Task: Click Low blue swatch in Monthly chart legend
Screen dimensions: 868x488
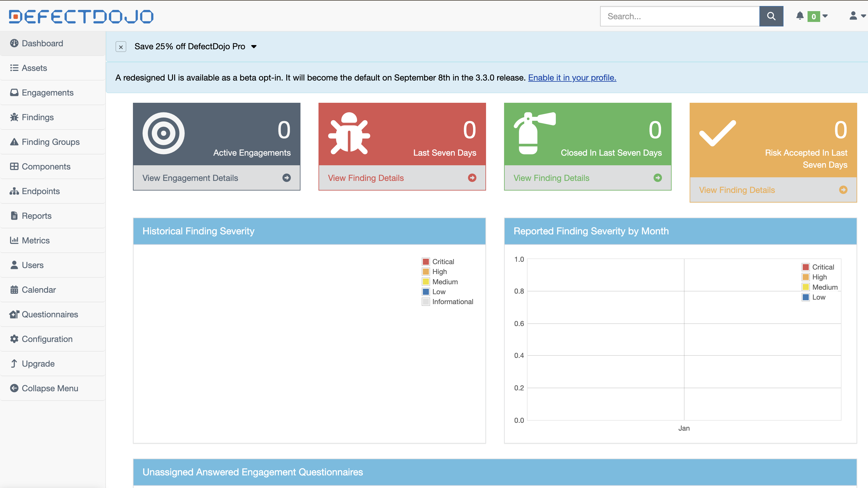Action: coord(806,297)
